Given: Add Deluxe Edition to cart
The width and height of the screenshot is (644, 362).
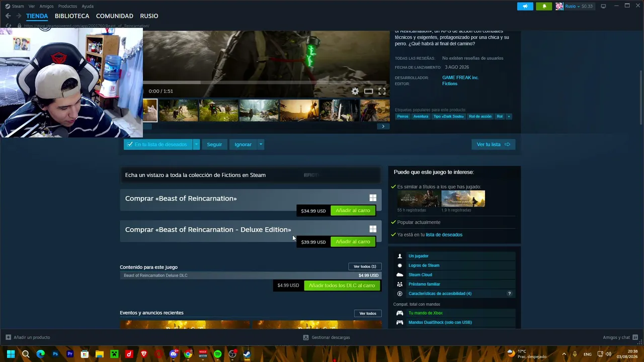Looking at the screenshot, I should click(x=353, y=242).
